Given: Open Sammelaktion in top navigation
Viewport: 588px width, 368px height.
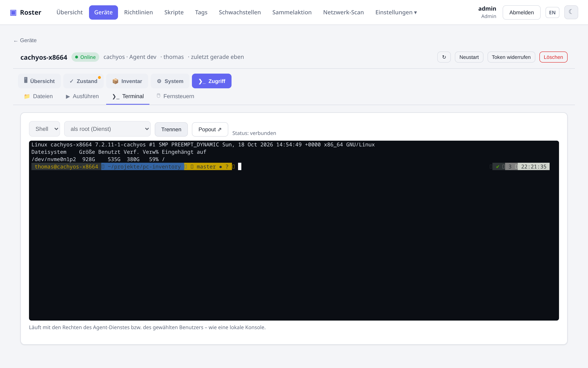Looking at the screenshot, I should coord(292,12).
